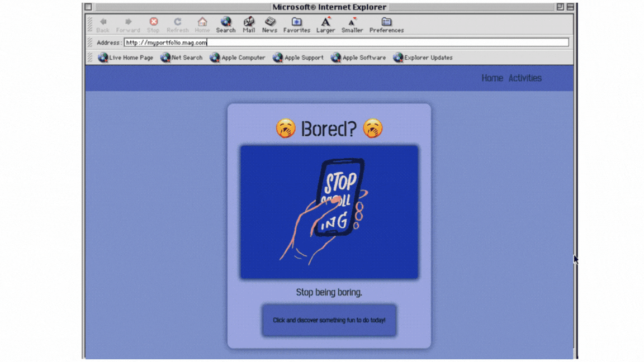This screenshot has height=362, width=644.
Task: Open Apple Support bookmark
Action: [x=298, y=58]
